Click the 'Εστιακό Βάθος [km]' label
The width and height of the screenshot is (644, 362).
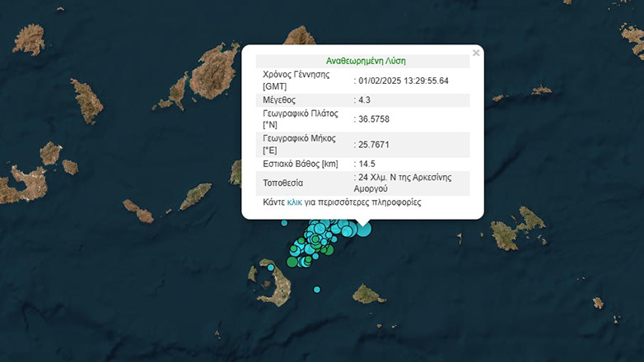[x=301, y=165]
